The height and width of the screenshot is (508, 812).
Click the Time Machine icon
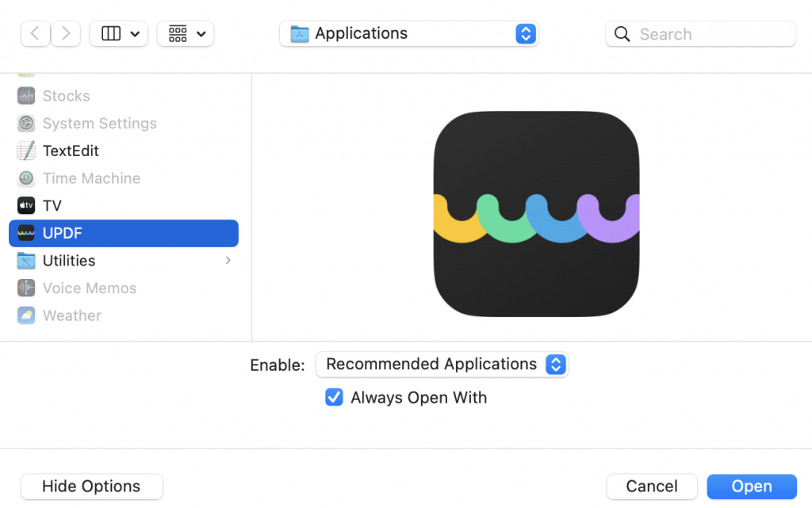tap(26, 178)
